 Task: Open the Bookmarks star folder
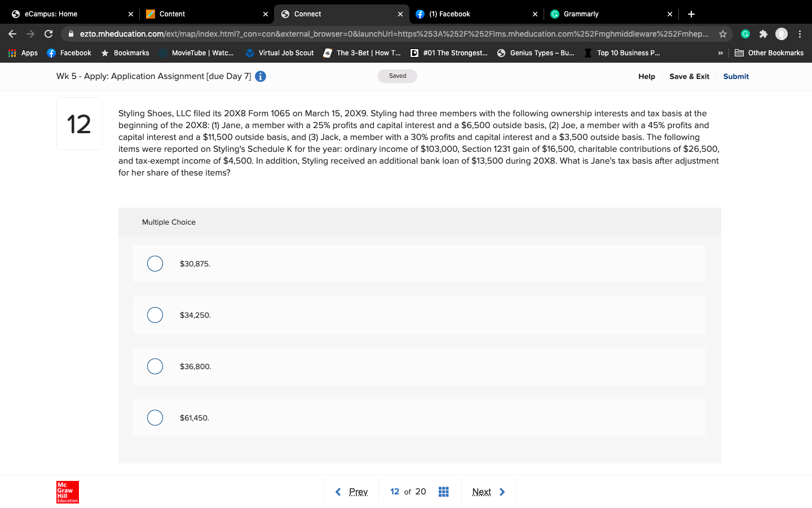[125, 53]
